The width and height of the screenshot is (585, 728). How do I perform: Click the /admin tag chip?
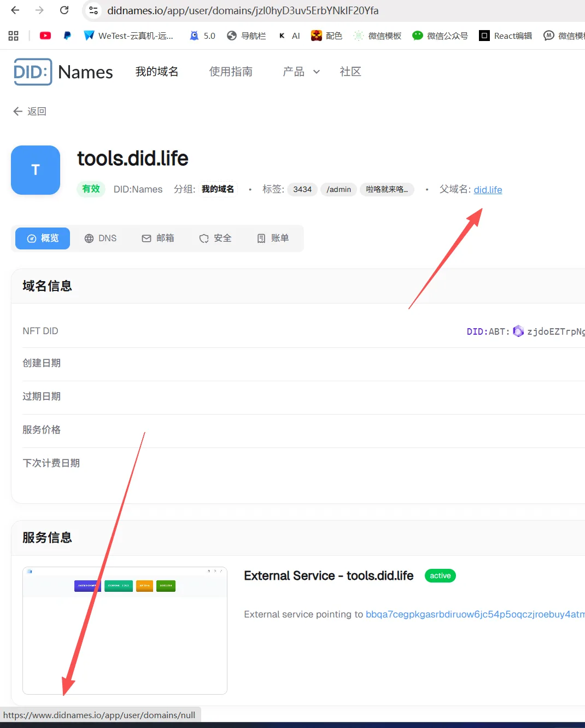pos(339,189)
